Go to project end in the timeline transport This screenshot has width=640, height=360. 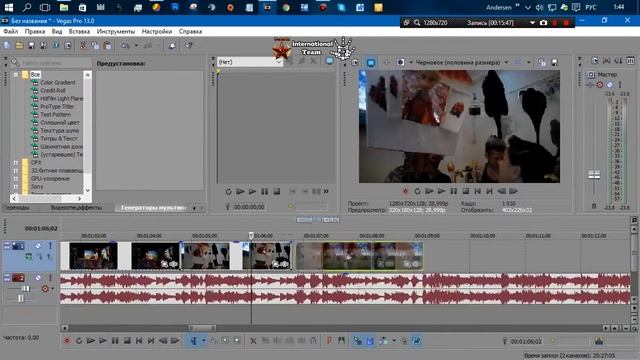click(x=151, y=340)
